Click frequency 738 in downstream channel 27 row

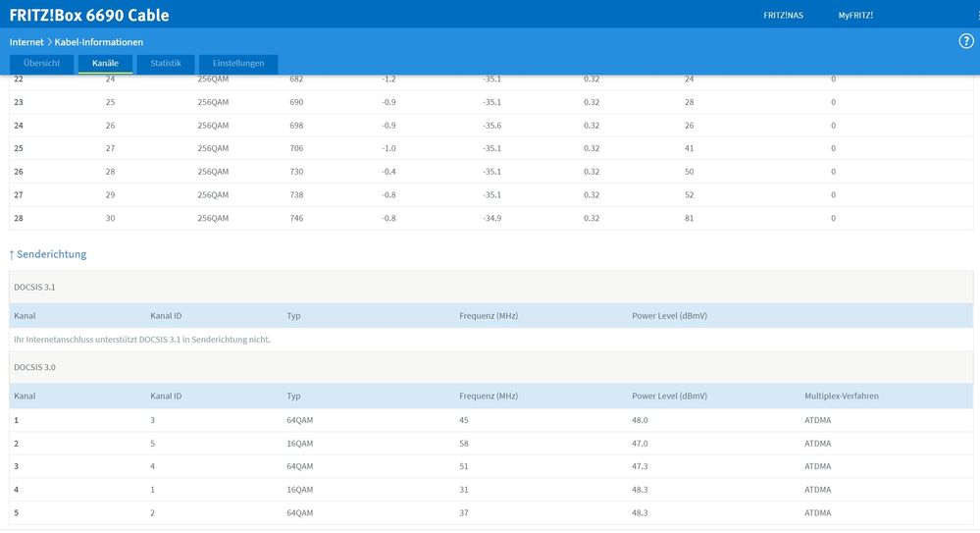[296, 195]
